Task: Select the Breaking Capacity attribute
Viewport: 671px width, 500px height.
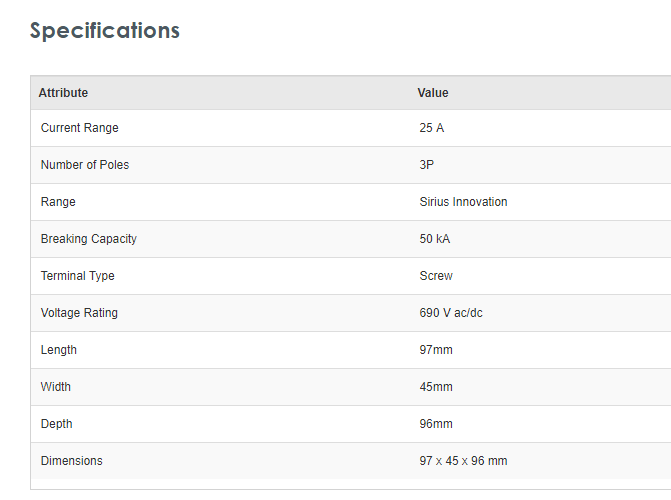Action: (88, 239)
